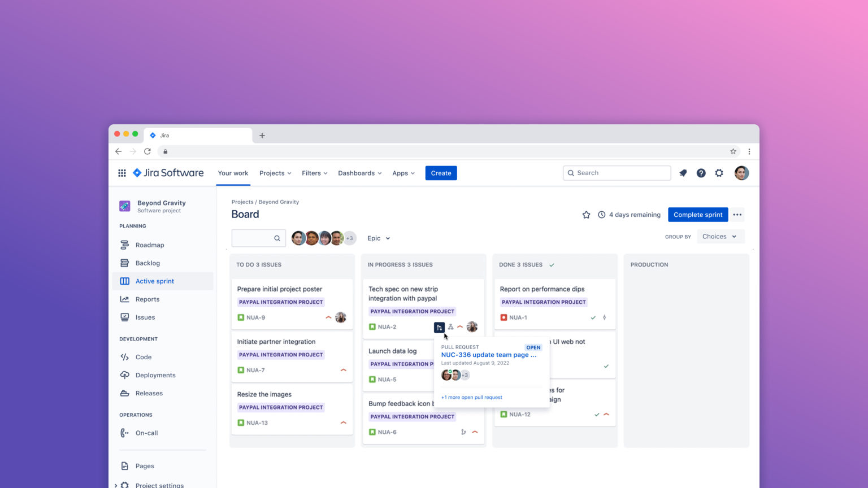Select Backlog from the planning section
The height and width of the screenshot is (488, 868).
(x=147, y=263)
